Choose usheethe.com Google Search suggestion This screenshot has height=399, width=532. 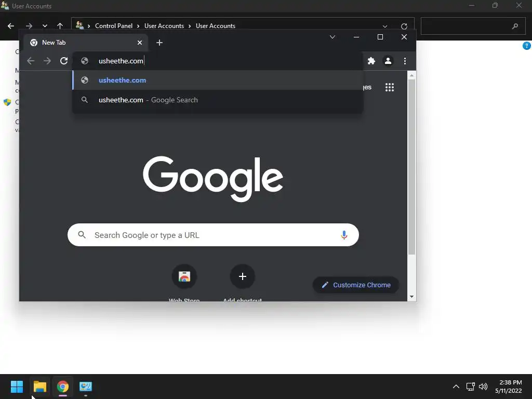218,100
